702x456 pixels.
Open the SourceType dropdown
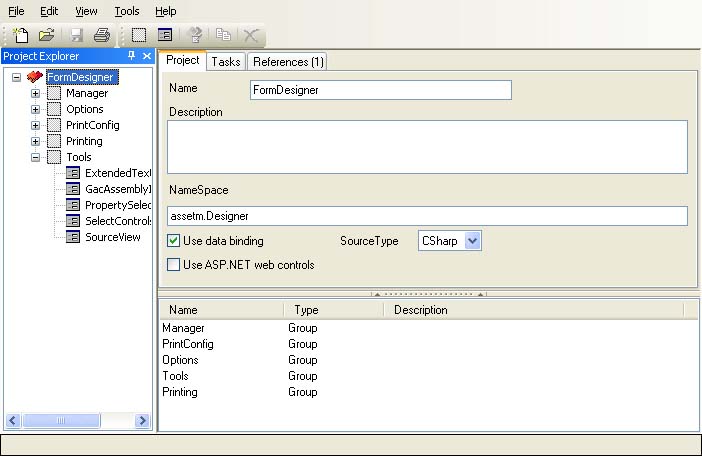point(473,241)
